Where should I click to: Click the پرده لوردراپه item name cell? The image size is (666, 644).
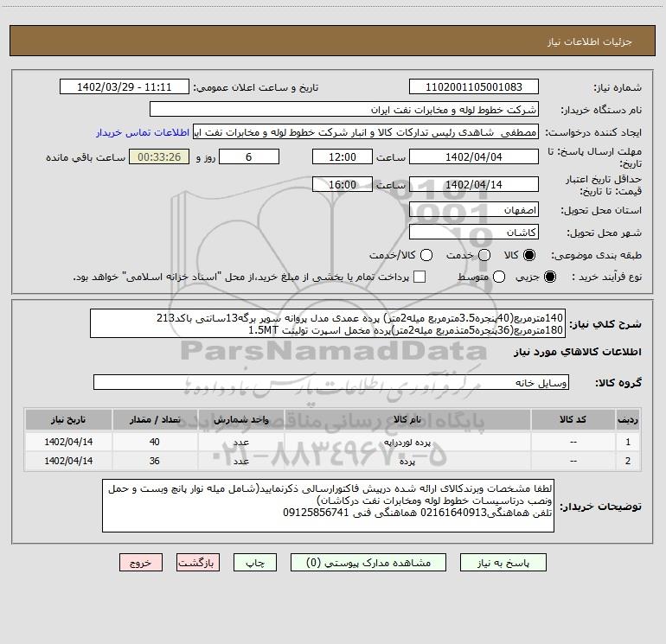pyautogui.click(x=407, y=442)
